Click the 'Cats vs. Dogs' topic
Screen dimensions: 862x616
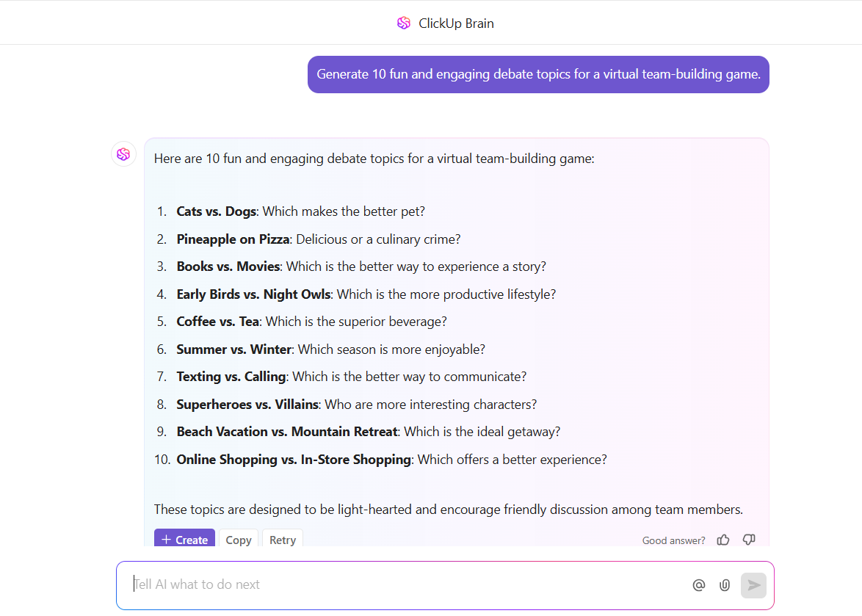(217, 211)
